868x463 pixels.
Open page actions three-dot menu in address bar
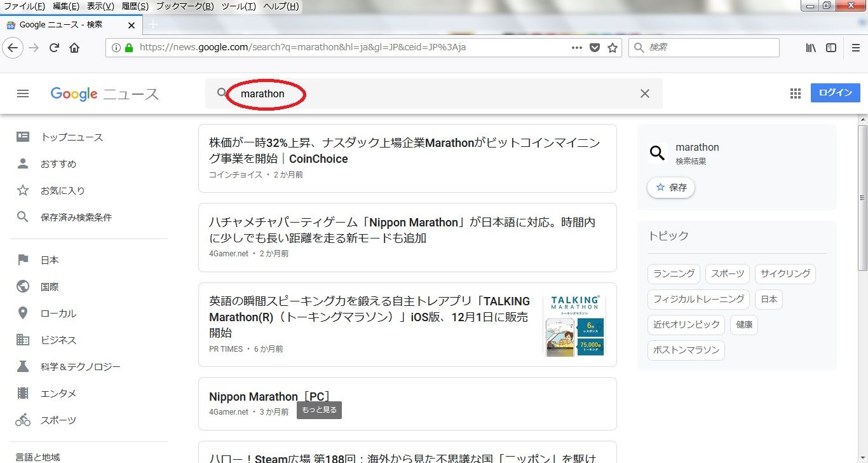point(577,48)
